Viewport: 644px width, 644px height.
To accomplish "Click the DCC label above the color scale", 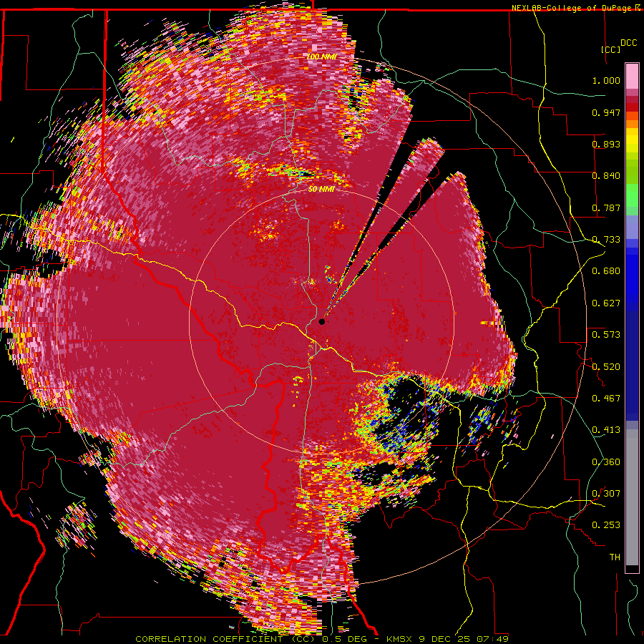I will (628, 43).
